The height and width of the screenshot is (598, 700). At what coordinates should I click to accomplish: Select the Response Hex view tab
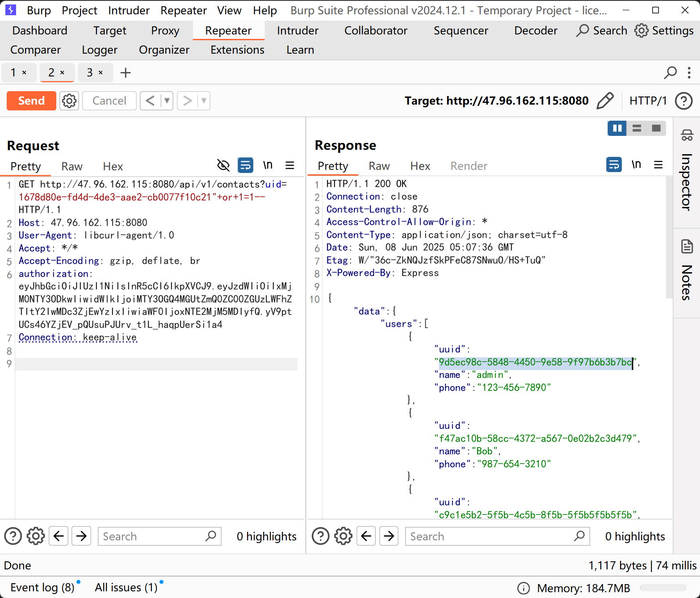click(x=420, y=166)
